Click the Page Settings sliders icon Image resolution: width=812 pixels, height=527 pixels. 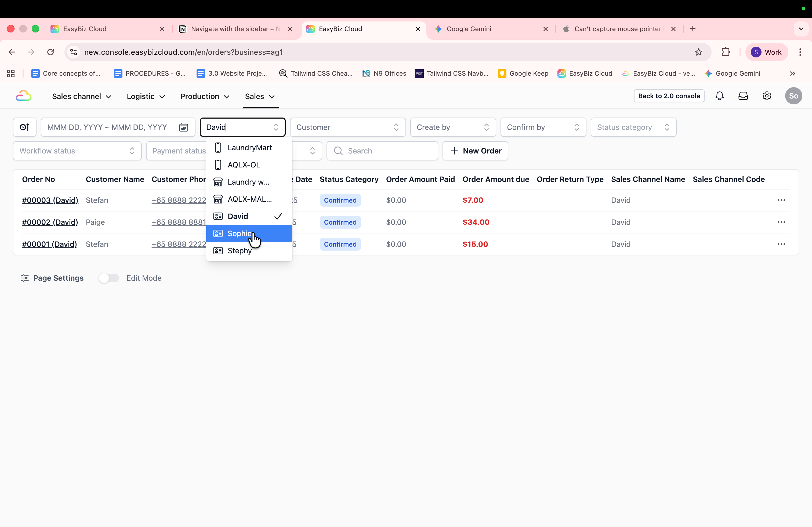tap(24, 278)
